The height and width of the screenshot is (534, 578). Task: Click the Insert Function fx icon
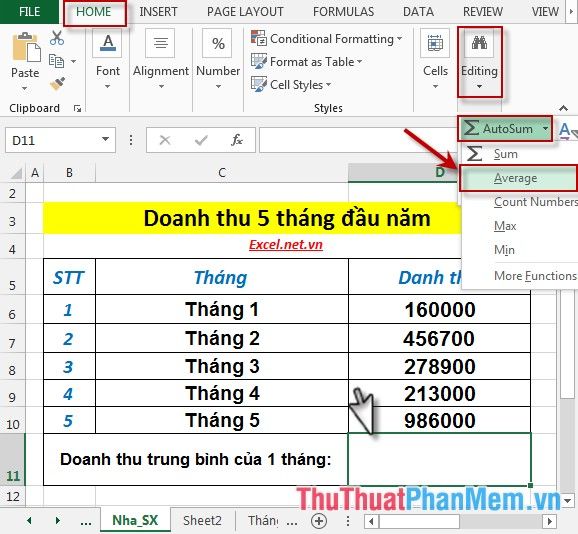point(237,140)
